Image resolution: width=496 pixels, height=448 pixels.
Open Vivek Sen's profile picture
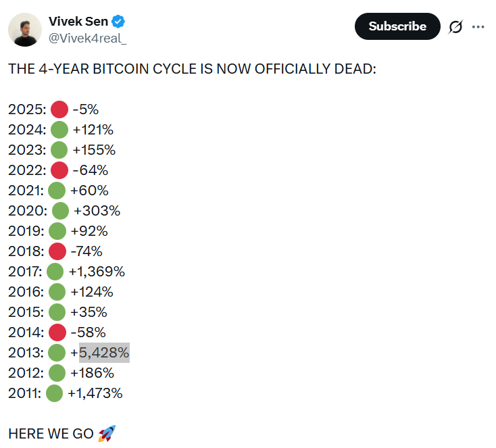point(25,30)
